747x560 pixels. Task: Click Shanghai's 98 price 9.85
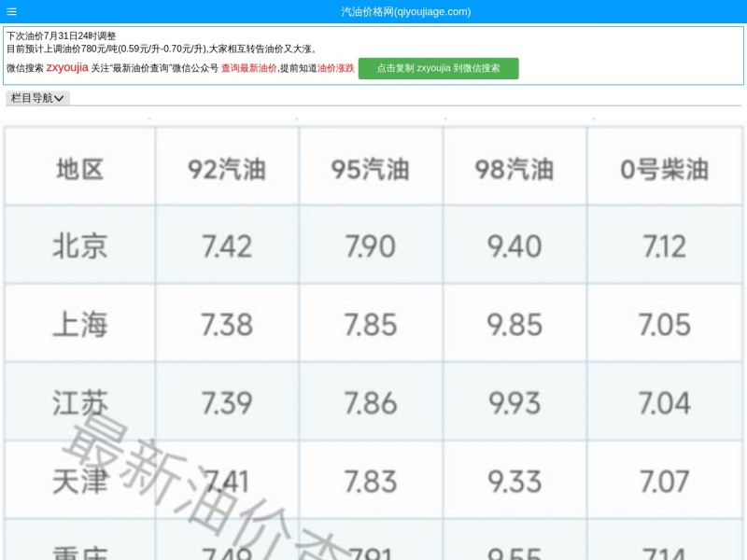click(514, 325)
